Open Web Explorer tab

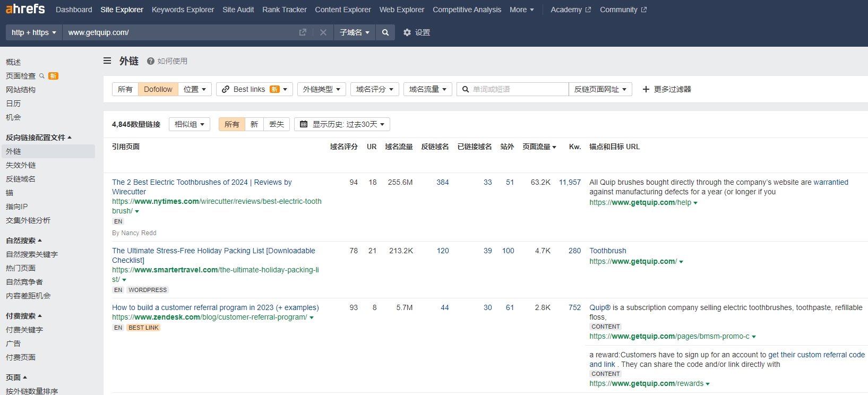point(402,10)
